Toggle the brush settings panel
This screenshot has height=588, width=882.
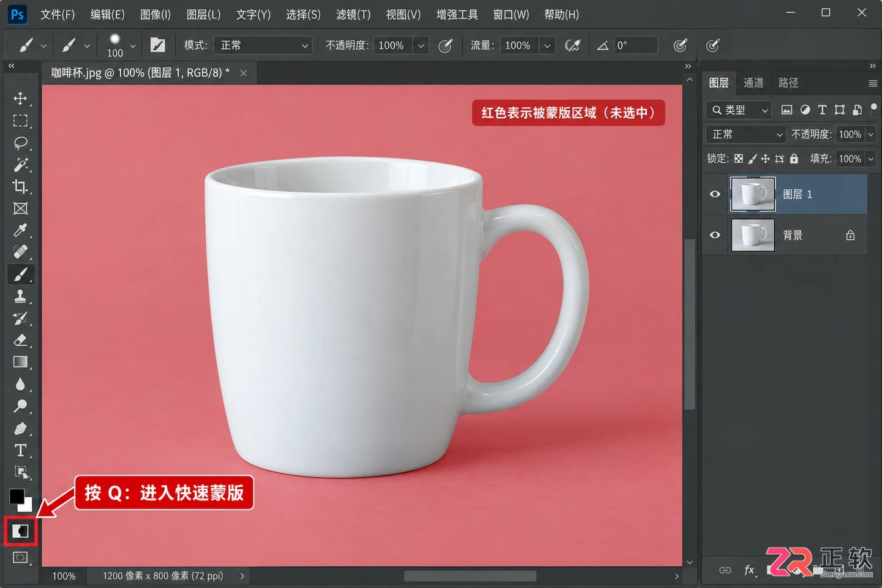click(157, 45)
